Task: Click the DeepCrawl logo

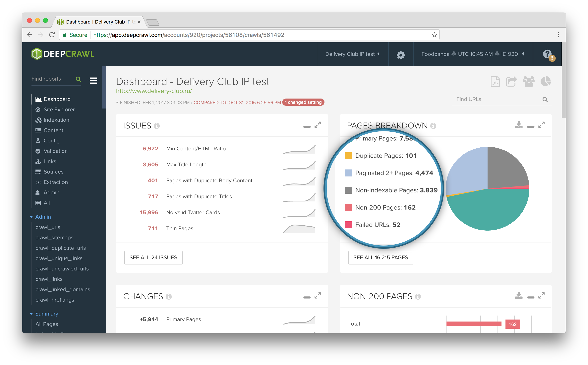Action: pos(63,54)
